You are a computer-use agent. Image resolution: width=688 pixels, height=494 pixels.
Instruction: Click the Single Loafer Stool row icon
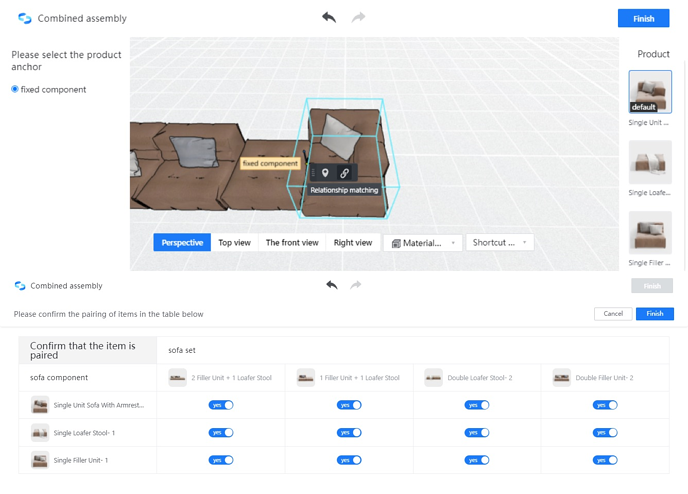pyautogui.click(x=40, y=433)
